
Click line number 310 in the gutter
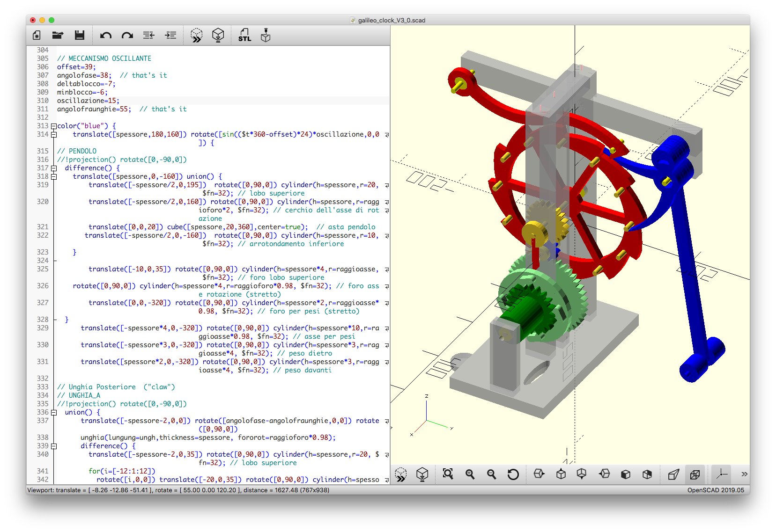point(43,101)
